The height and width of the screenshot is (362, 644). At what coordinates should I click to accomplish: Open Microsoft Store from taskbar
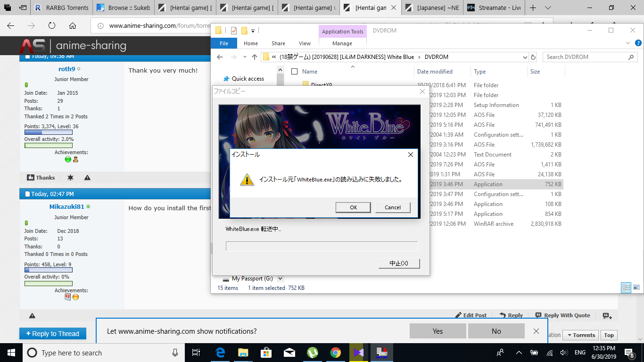coord(266,353)
